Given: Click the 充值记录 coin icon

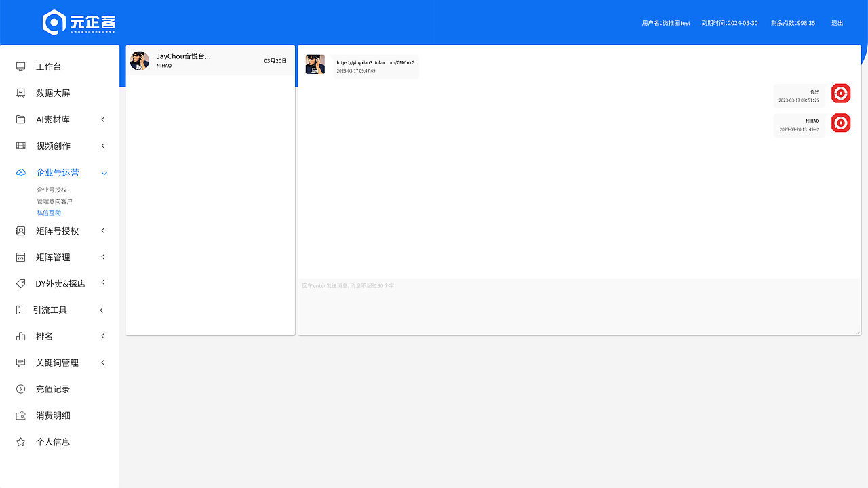Looking at the screenshot, I should point(21,389).
